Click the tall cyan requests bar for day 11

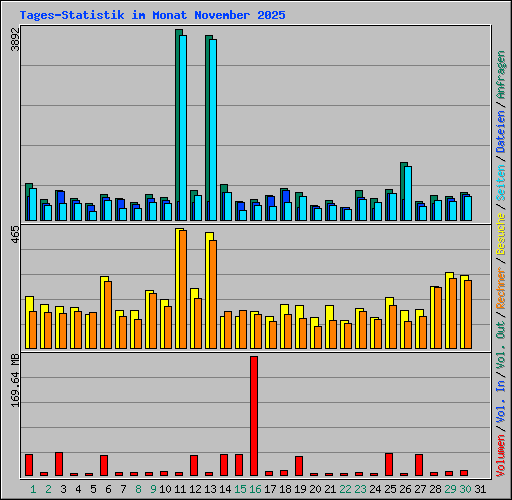coord(183,128)
